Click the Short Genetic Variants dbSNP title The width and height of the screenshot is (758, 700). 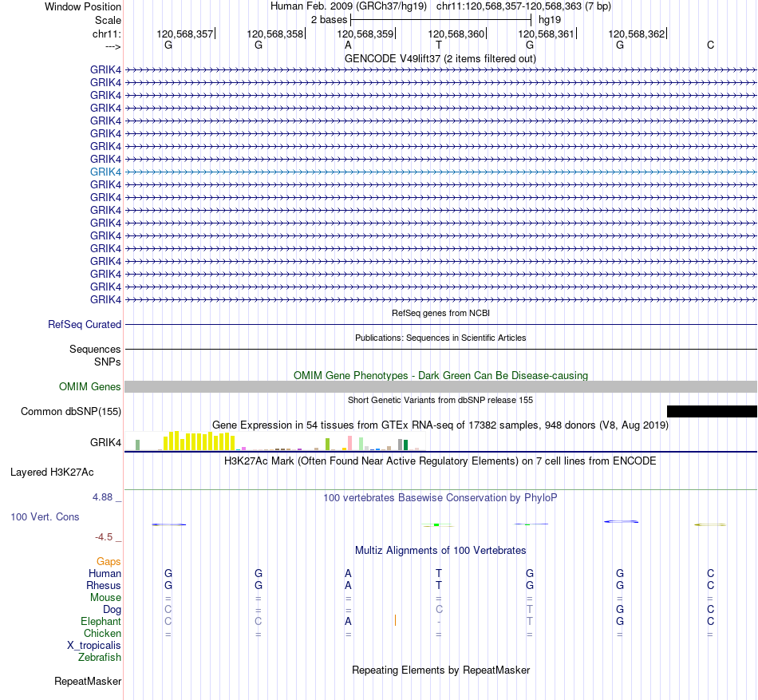coord(440,400)
